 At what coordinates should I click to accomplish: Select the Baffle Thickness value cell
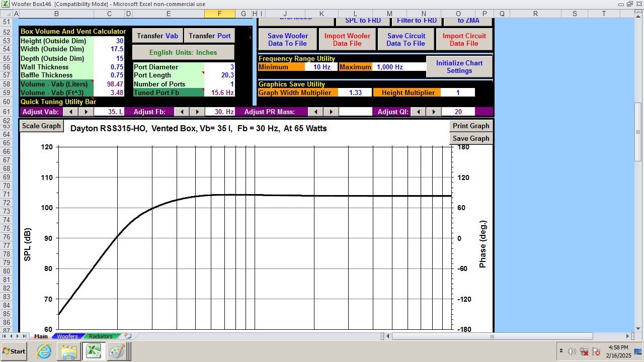109,75
